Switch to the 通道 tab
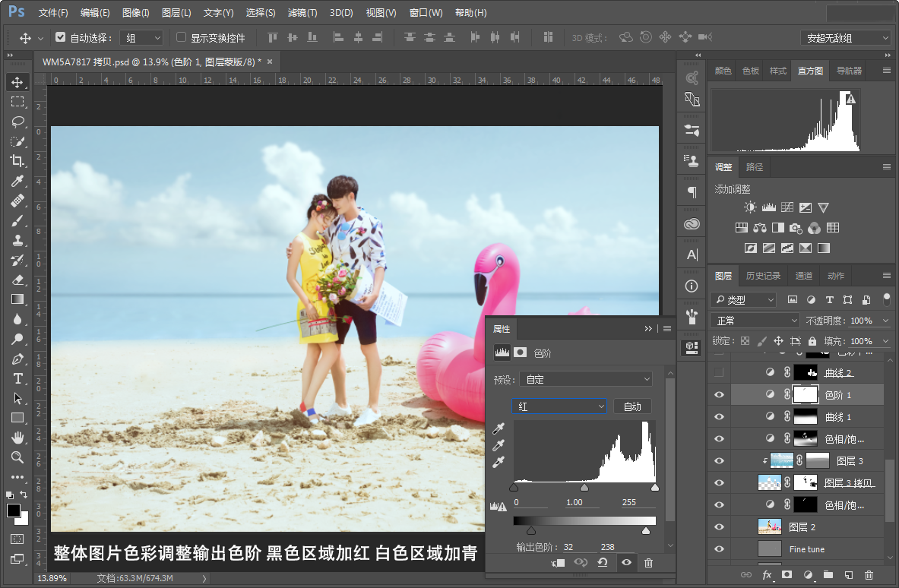The image size is (899, 588). tap(803, 276)
